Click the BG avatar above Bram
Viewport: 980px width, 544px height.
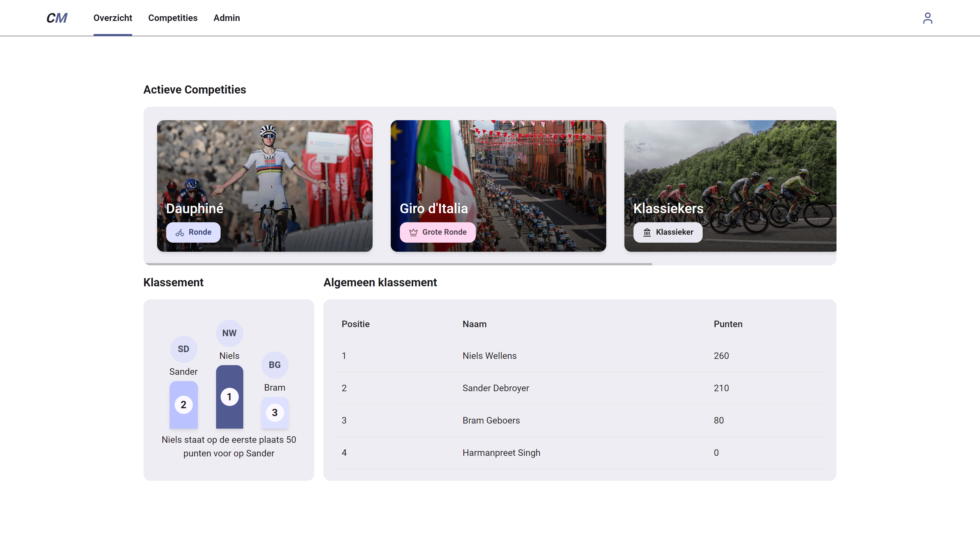coord(275,365)
